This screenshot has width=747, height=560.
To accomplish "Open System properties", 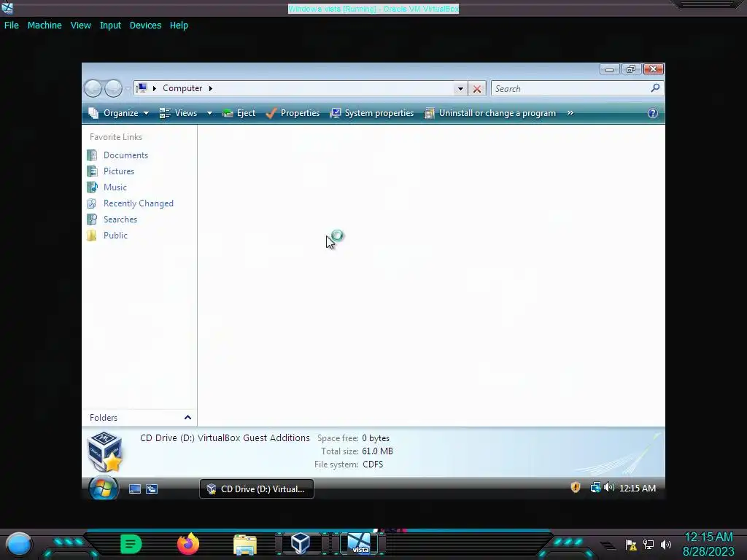I will (372, 113).
